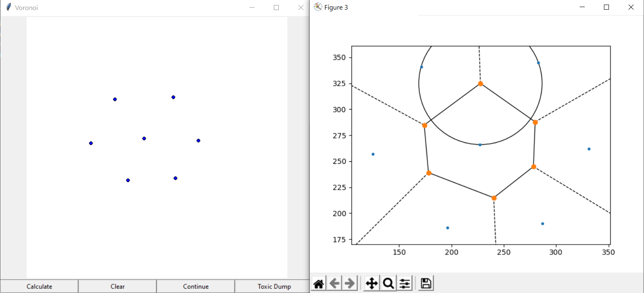The width and height of the screenshot is (644, 293).
Task: Close the Voronoi window
Action: pos(301,7)
